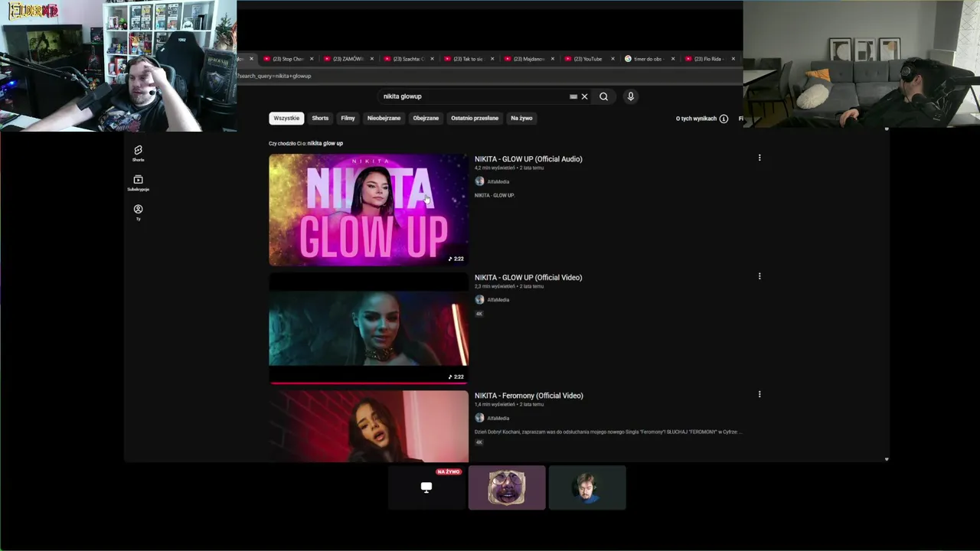The image size is (980, 551).
Task: Click the 'NIKITA - GLOW UP.' description text
Action: [495, 196]
